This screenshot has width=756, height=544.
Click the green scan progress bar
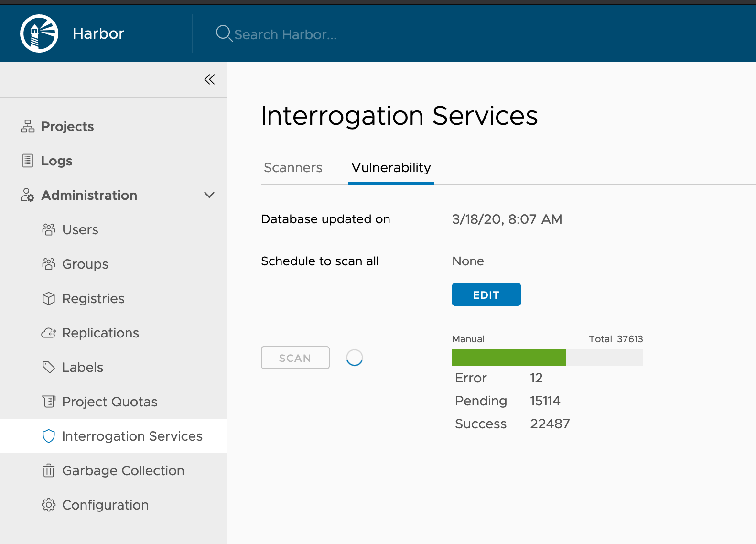(x=509, y=358)
